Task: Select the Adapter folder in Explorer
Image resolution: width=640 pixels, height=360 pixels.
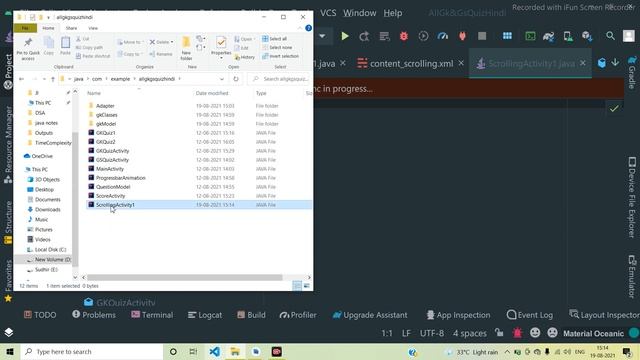Action: [x=105, y=106]
